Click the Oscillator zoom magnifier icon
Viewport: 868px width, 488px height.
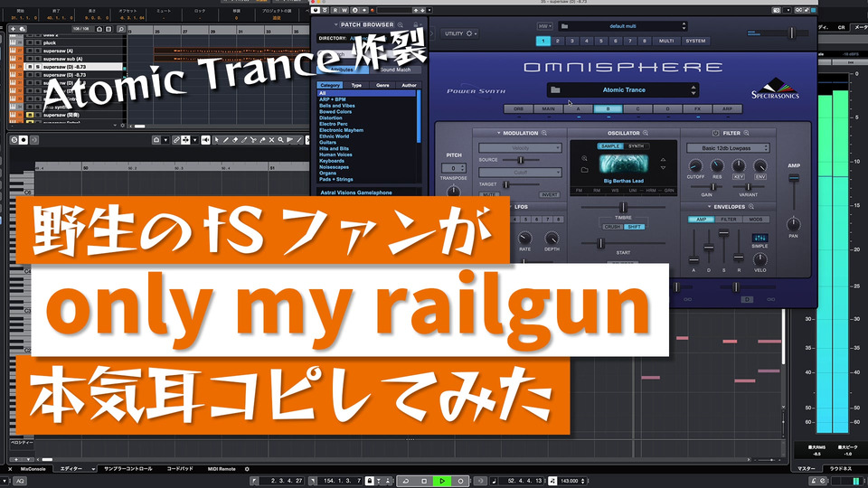(x=646, y=133)
